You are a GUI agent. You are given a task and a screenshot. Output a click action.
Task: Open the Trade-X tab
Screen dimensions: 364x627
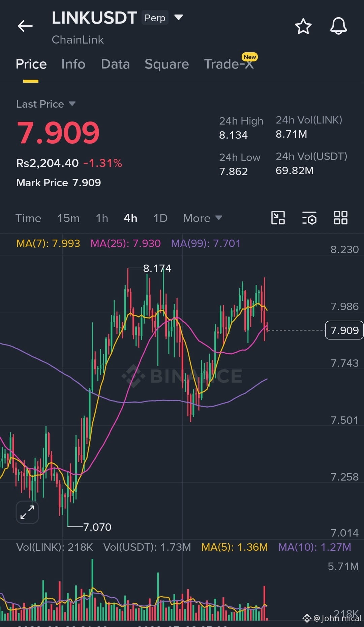pos(229,64)
